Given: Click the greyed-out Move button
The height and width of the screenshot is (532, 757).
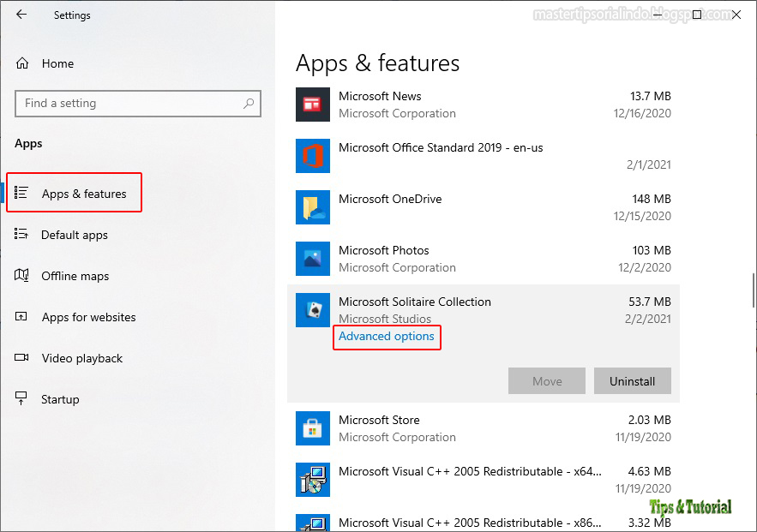Looking at the screenshot, I should pyautogui.click(x=547, y=381).
